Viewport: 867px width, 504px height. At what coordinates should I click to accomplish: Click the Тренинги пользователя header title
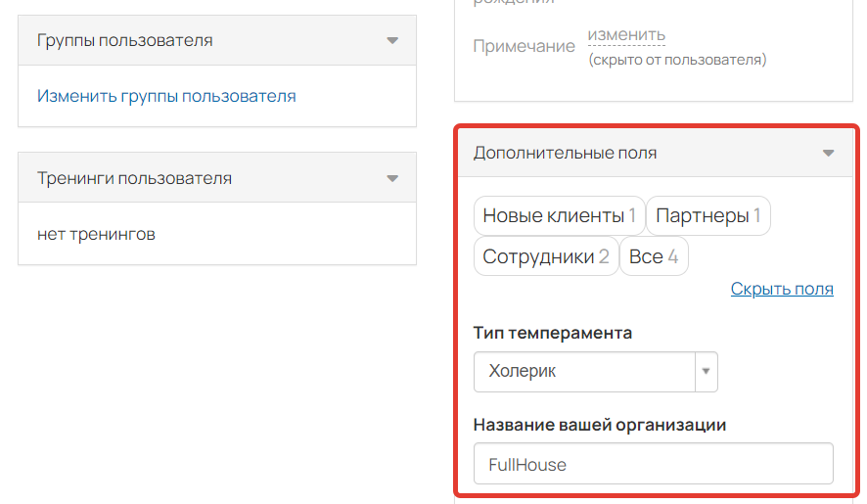[x=134, y=178]
